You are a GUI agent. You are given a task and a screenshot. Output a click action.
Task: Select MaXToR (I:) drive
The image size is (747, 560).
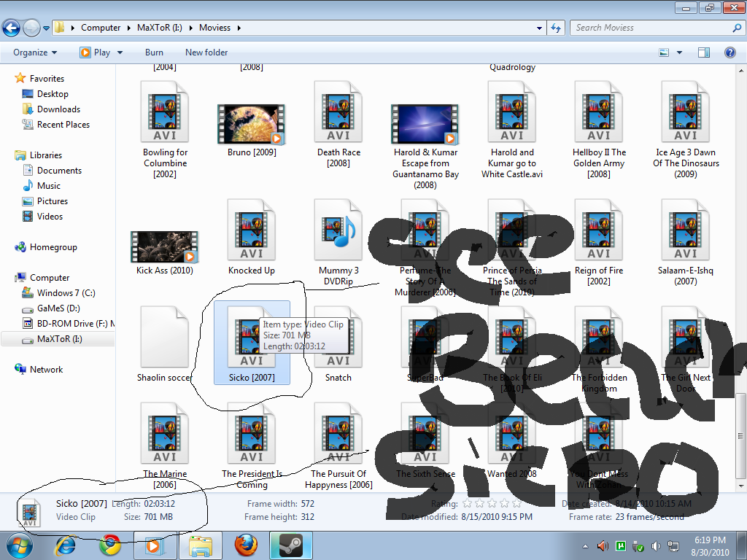pos(59,339)
